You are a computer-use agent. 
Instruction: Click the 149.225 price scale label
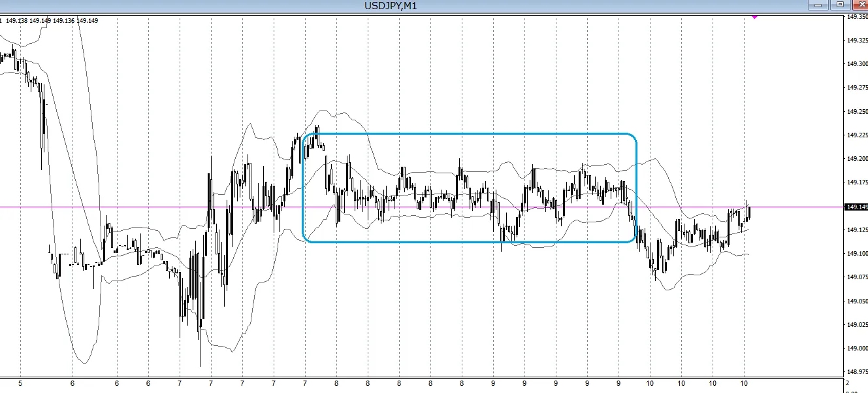tap(856, 135)
